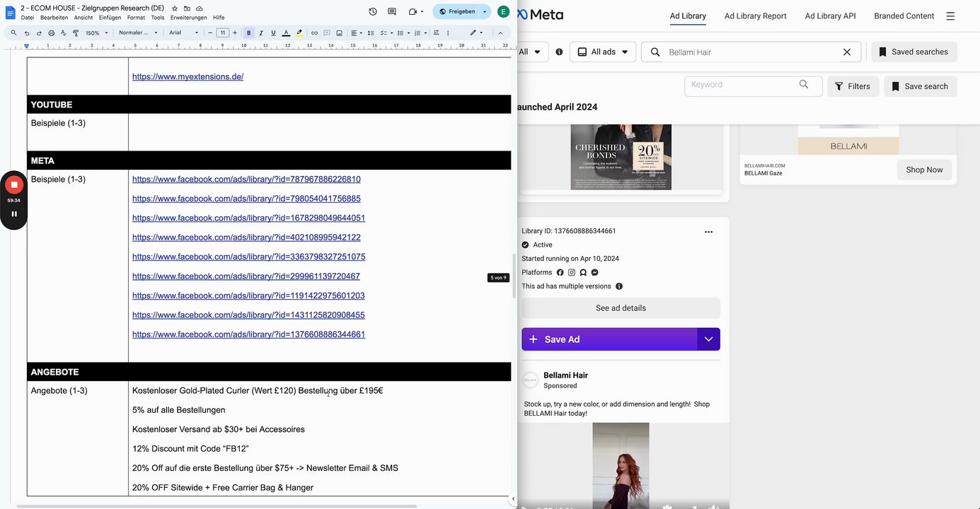Screen dimensions: 980x509
Task: Open the Datei menu
Action: pyautogui.click(x=28, y=18)
